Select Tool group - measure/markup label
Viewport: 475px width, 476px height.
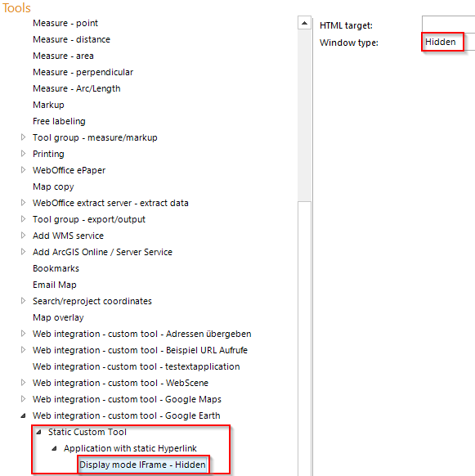coord(95,137)
